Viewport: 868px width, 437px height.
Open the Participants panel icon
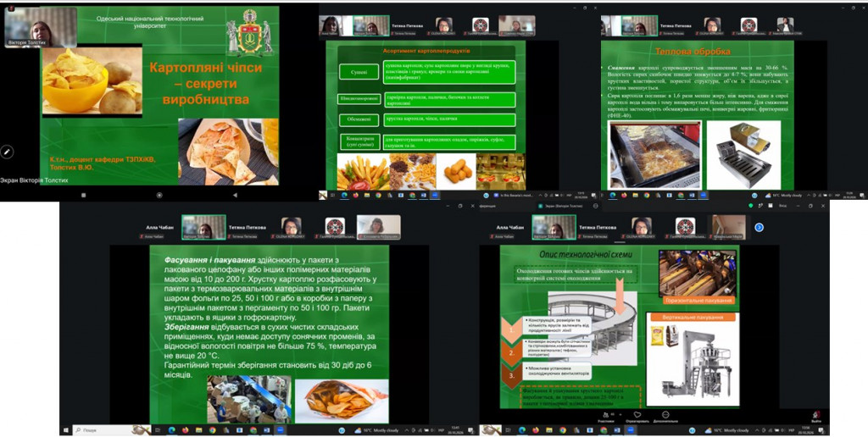point(605,416)
